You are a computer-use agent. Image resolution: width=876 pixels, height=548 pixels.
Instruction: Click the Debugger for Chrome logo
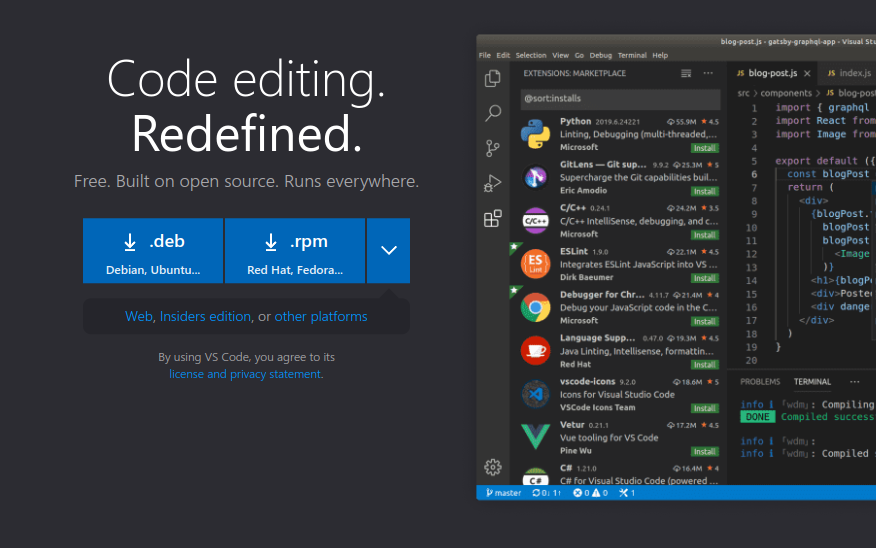pyautogui.click(x=535, y=307)
